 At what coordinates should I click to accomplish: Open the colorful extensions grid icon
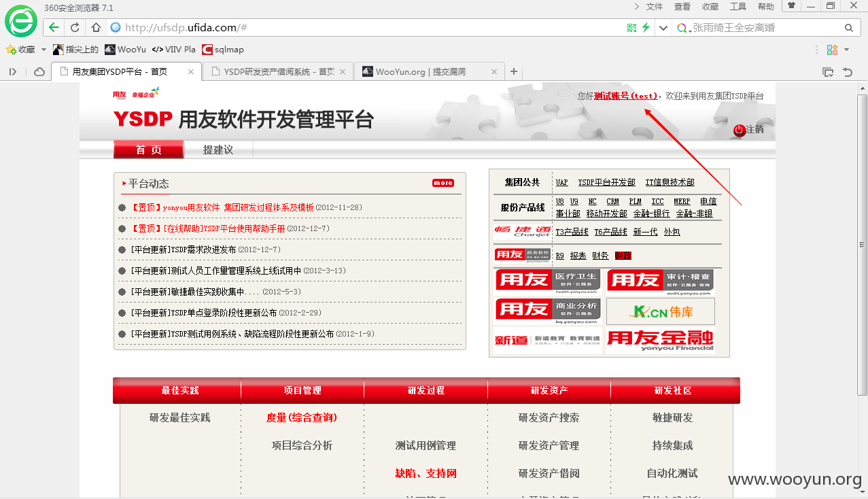(x=832, y=50)
